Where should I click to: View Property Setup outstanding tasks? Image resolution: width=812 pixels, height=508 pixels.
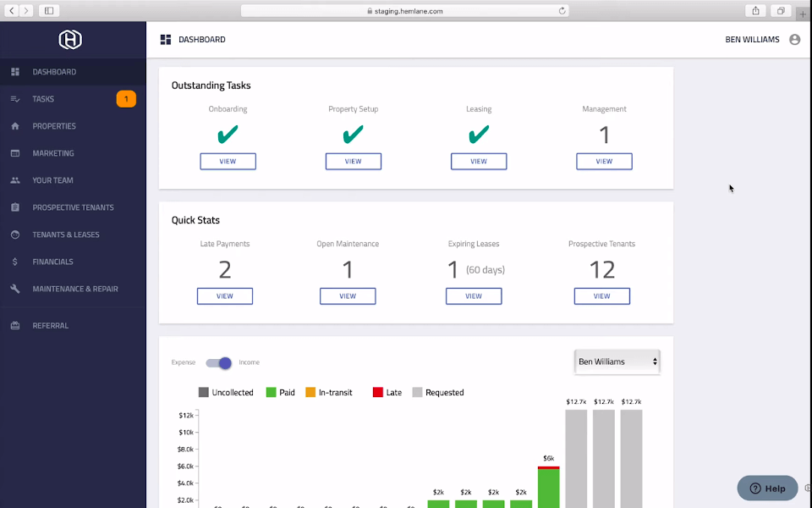pos(354,161)
